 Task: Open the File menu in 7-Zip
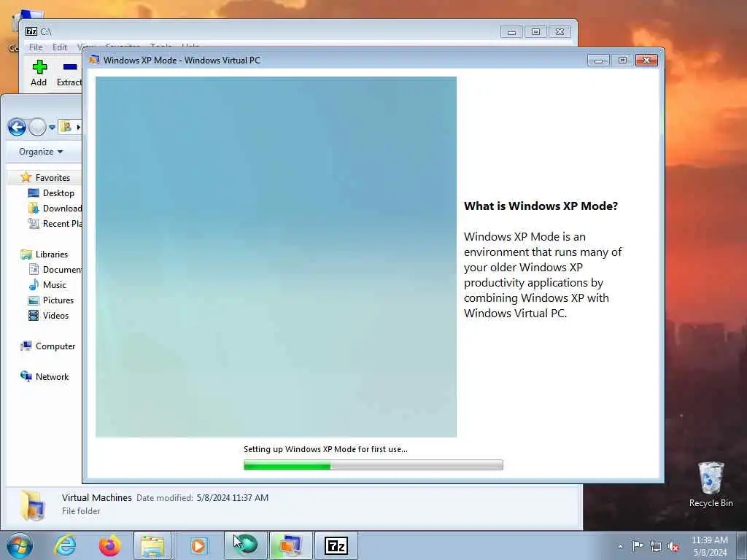[36, 47]
